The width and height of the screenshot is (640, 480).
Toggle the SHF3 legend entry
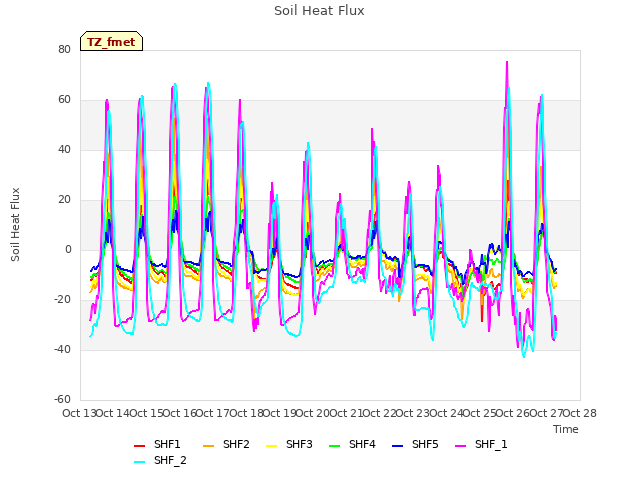click(289, 444)
